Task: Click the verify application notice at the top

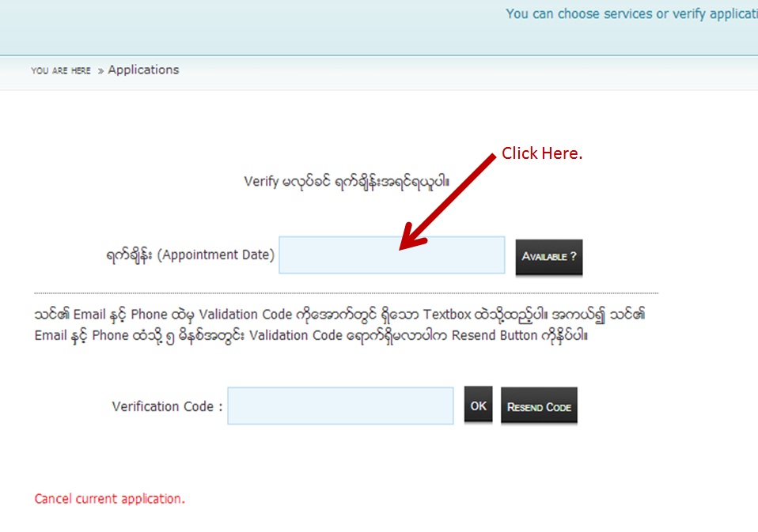Action: pos(629,13)
